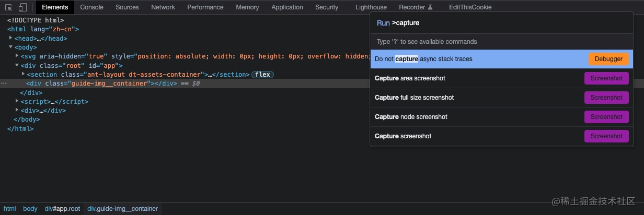644x215 pixels.
Task: Click Screenshot badge beside Capture node screenshot
Action: pos(606,117)
